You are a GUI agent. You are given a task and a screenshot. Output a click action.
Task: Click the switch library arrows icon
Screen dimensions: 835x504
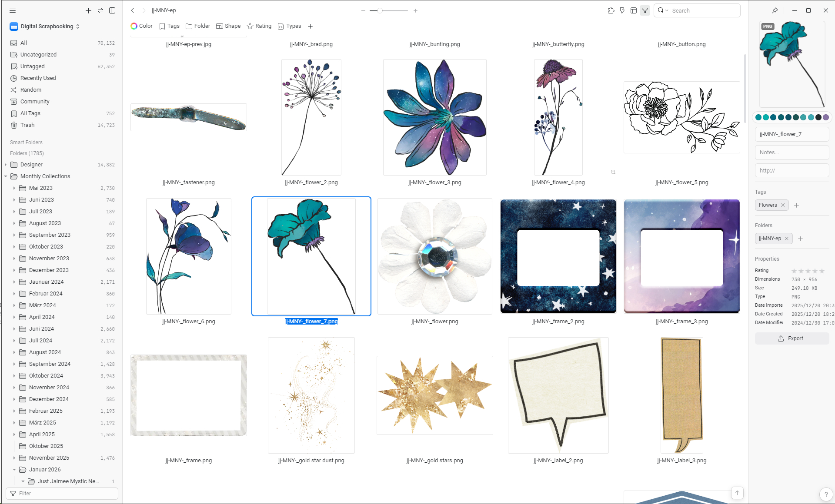coord(100,10)
